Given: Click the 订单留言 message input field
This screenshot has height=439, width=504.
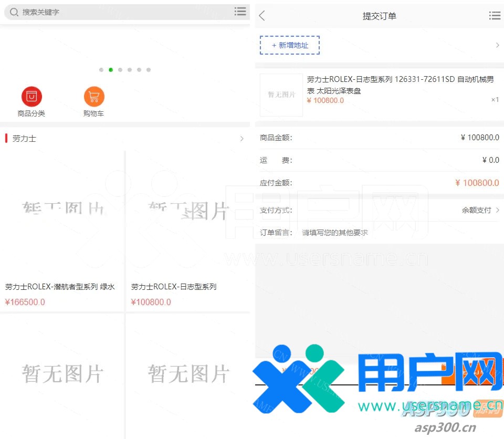Looking at the screenshot, I should (400, 233).
